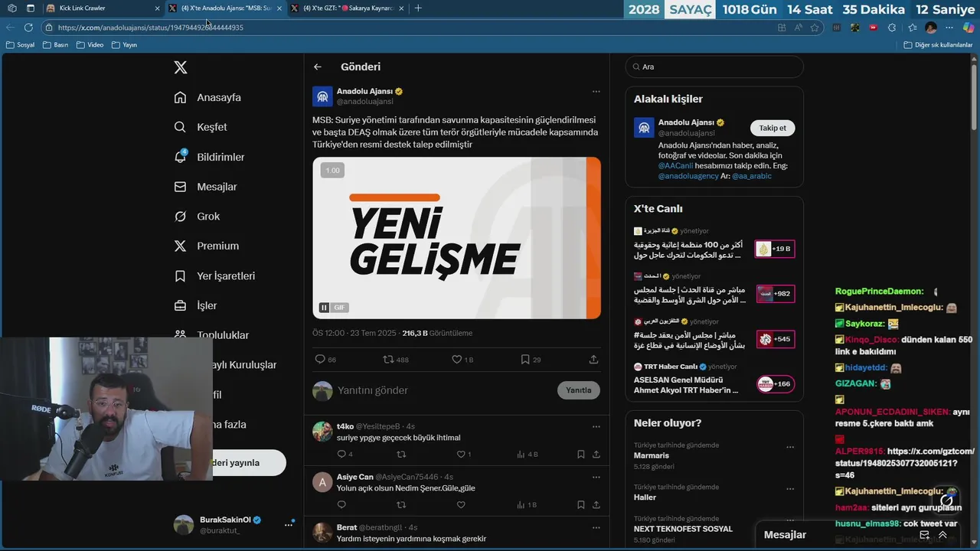Share t4ko's comment

(596, 454)
